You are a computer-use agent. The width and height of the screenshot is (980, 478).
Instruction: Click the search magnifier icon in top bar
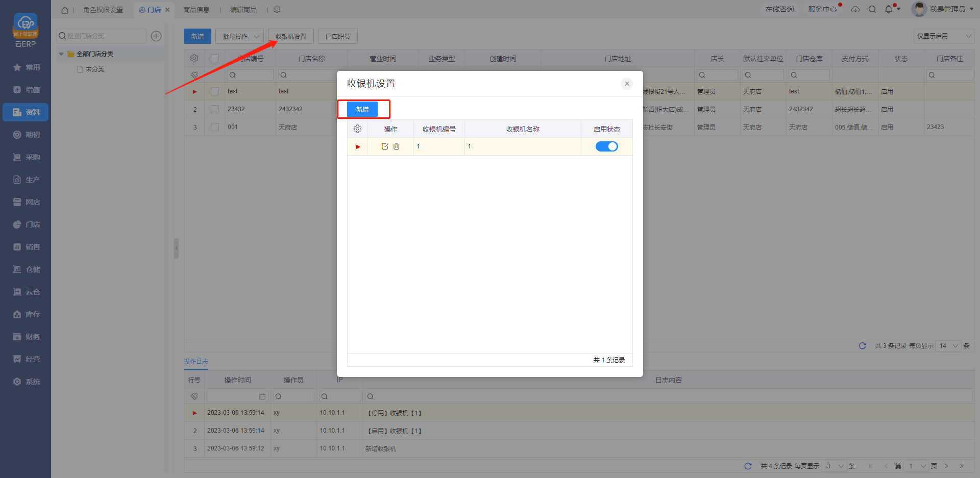point(872,9)
